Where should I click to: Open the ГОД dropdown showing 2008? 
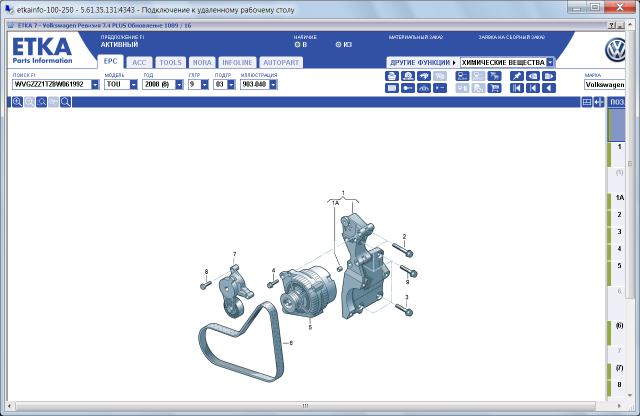click(x=179, y=85)
